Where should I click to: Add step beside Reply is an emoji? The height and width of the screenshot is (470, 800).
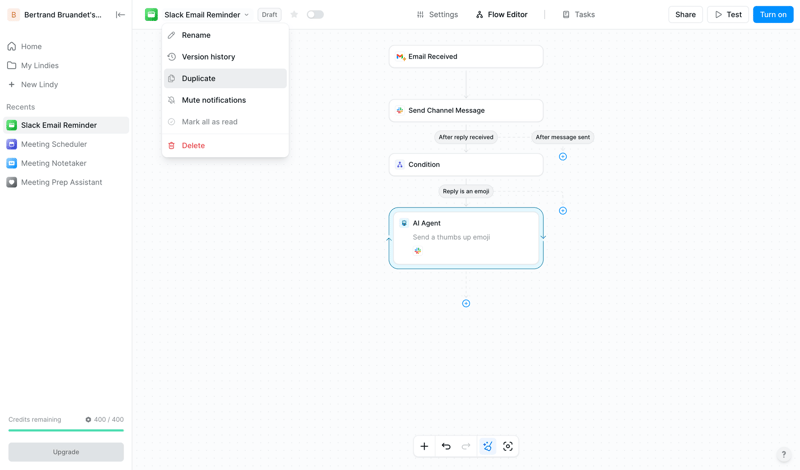click(563, 211)
